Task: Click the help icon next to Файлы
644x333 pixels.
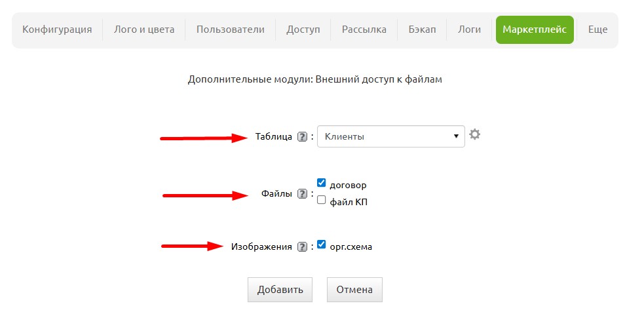Action: [301, 193]
